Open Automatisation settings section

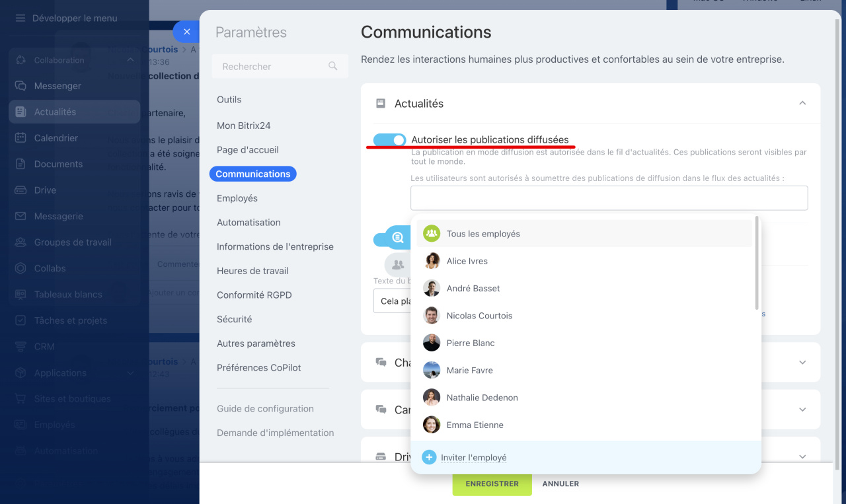coord(249,223)
